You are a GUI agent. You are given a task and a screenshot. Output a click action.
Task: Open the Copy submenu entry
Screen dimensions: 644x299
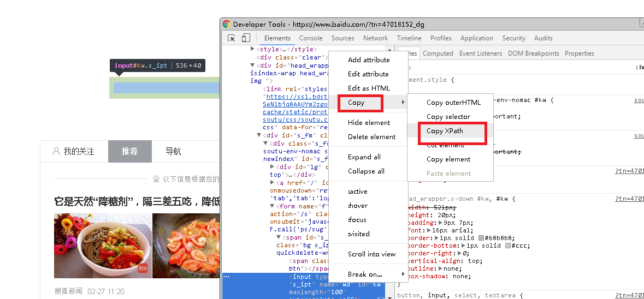(368, 103)
